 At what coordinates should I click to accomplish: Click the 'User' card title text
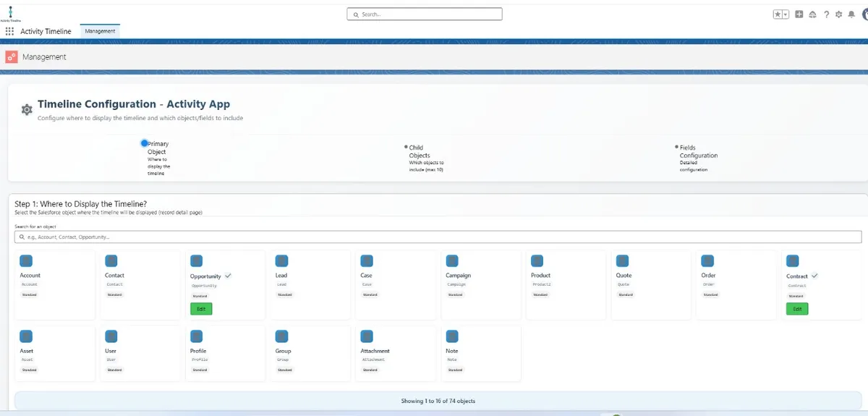[111, 351]
